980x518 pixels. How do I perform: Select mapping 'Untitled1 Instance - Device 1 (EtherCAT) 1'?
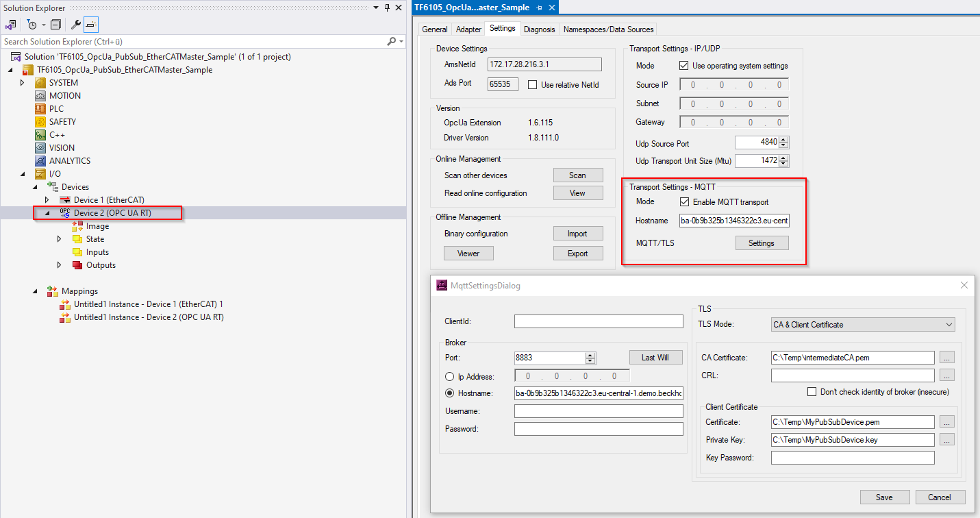click(149, 304)
